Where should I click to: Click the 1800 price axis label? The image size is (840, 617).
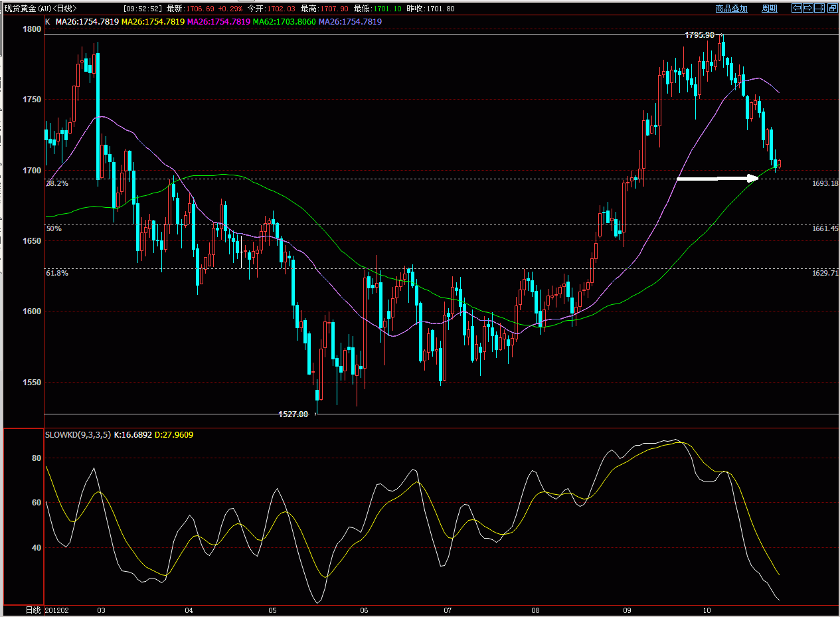tap(32, 29)
